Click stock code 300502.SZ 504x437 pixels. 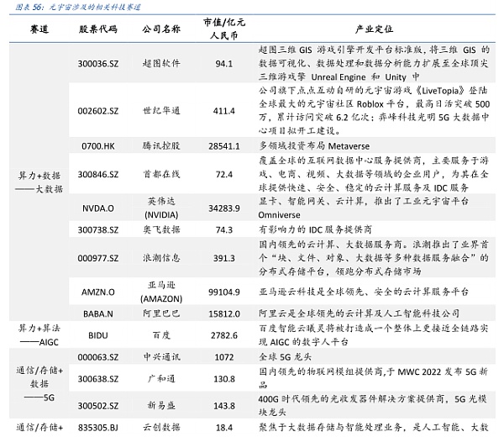pos(98,406)
